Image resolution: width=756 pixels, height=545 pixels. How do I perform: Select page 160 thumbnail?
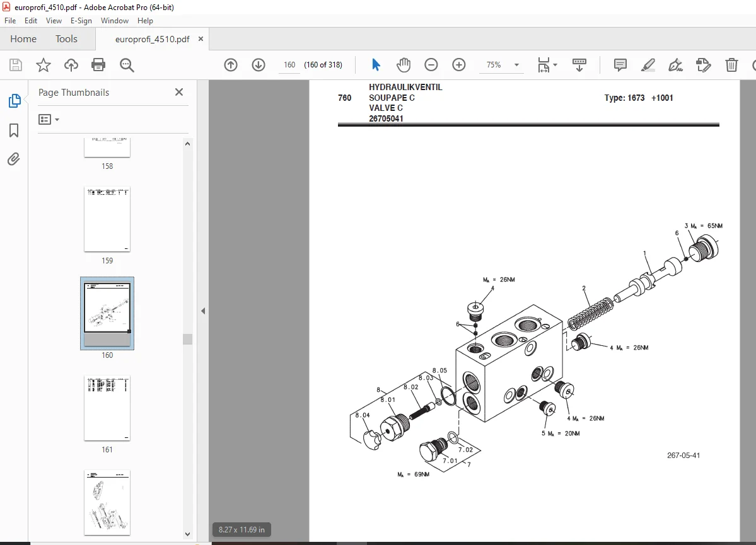(107, 313)
